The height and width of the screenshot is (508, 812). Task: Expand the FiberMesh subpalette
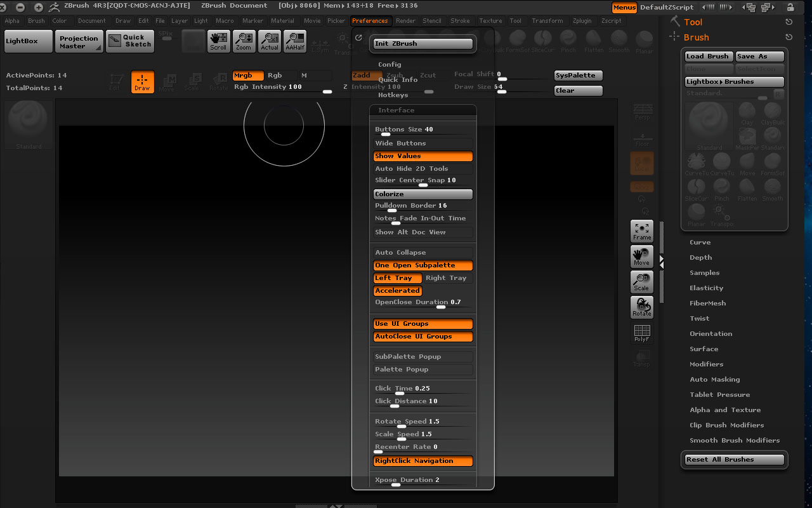click(x=707, y=304)
